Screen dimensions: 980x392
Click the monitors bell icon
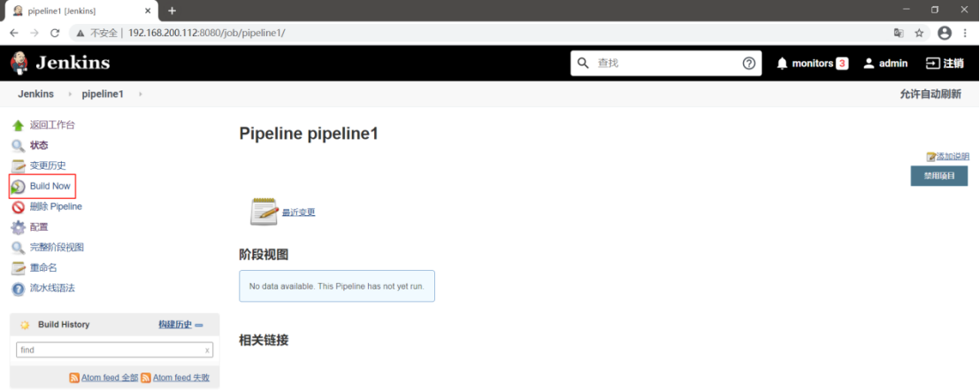pos(783,63)
